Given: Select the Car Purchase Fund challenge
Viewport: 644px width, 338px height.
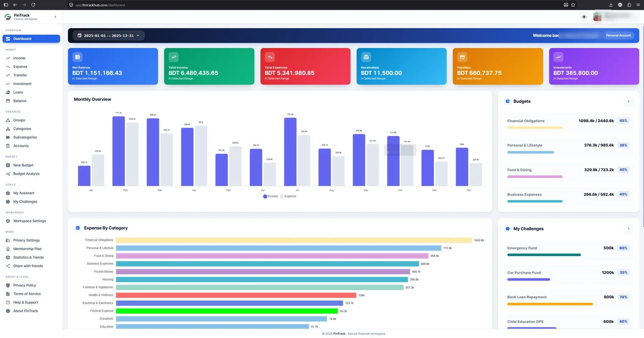Looking at the screenshot, I should [568, 275].
